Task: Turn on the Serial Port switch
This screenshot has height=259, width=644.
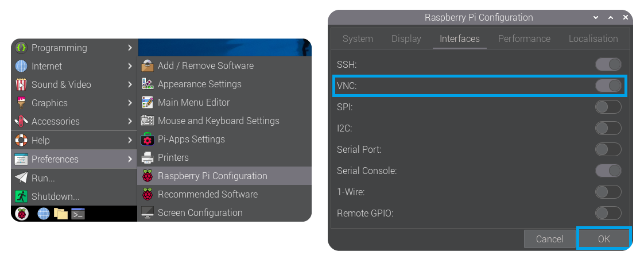Action: click(x=608, y=149)
